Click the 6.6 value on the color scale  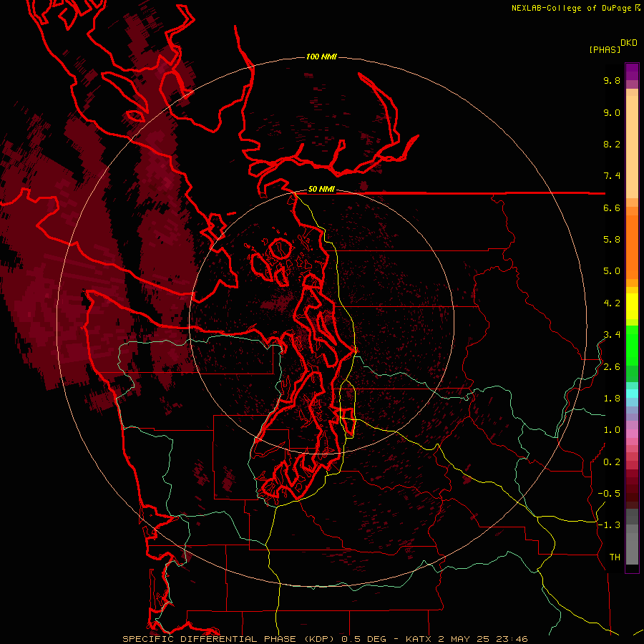[x=612, y=208]
